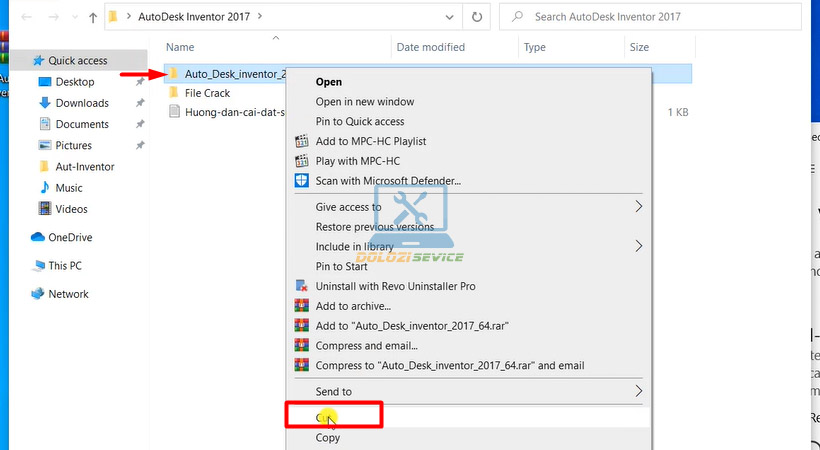Click the Huong-dan-cai-dat document icon
This screenshot has height=450, width=820.
click(174, 112)
